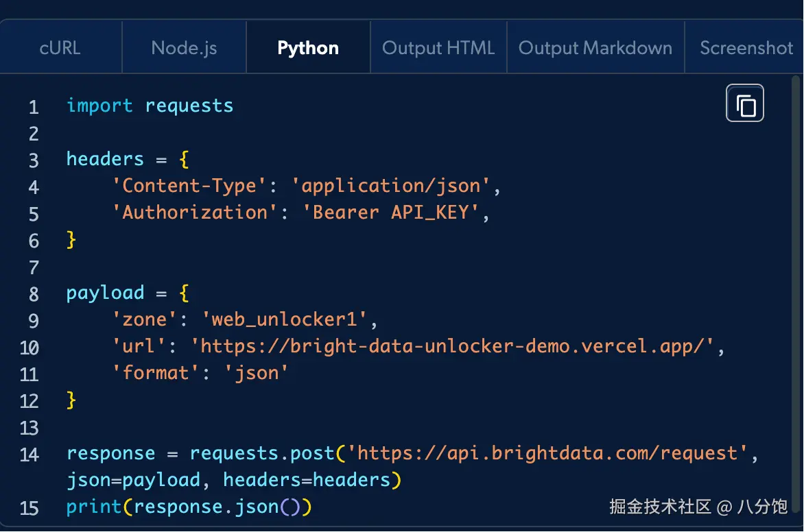Click the 'Bearer API_KEY' string
Image resolution: width=804 pixels, height=532 pixels.
tap(391, 213)
